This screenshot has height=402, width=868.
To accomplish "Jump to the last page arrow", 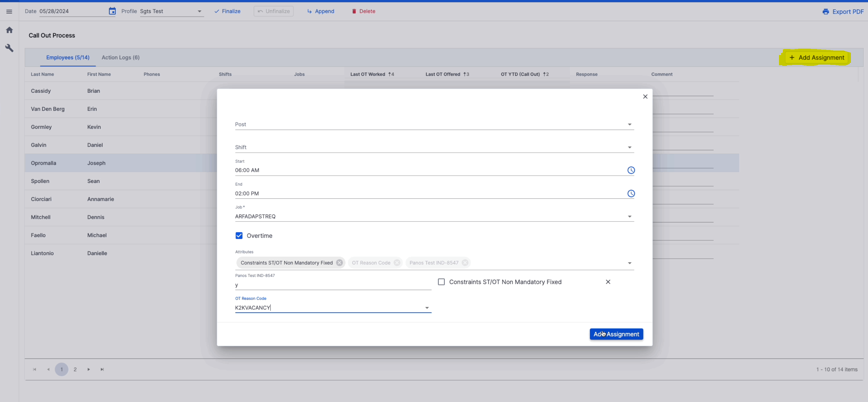I will click(102, 369).
